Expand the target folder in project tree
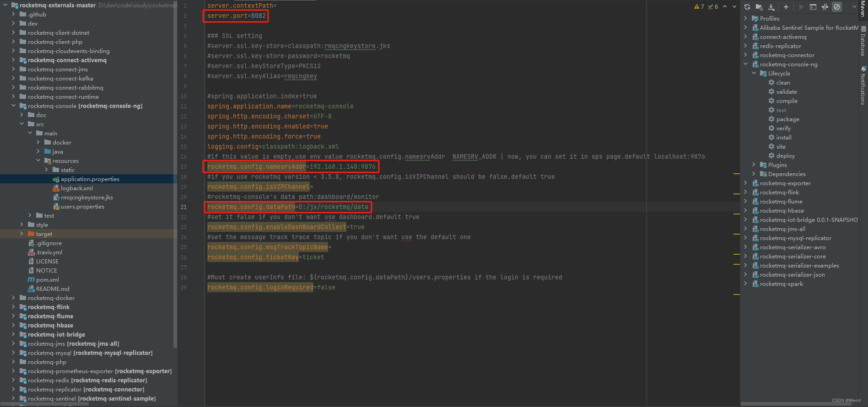Screen dimensions: 868x407 22,234
